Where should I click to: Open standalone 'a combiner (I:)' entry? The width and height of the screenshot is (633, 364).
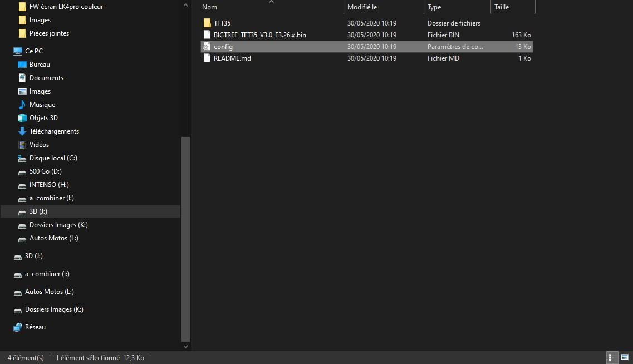click(x=47, y=274)
